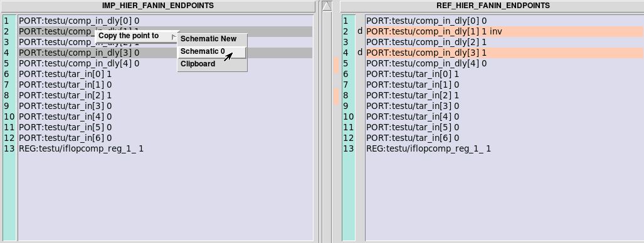Click the 'd' marker on reference row 2
This screenshot has height=243, width=644.
(360, 31)
